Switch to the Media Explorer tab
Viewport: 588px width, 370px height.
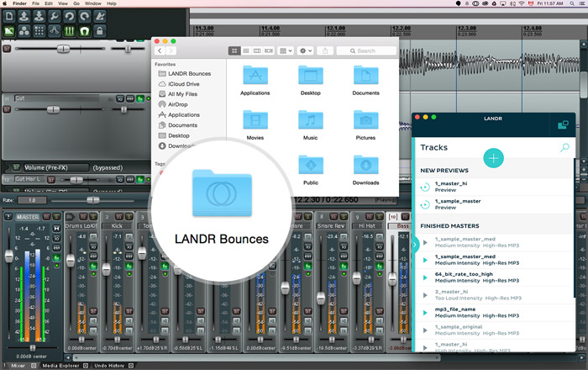[60, 366]
